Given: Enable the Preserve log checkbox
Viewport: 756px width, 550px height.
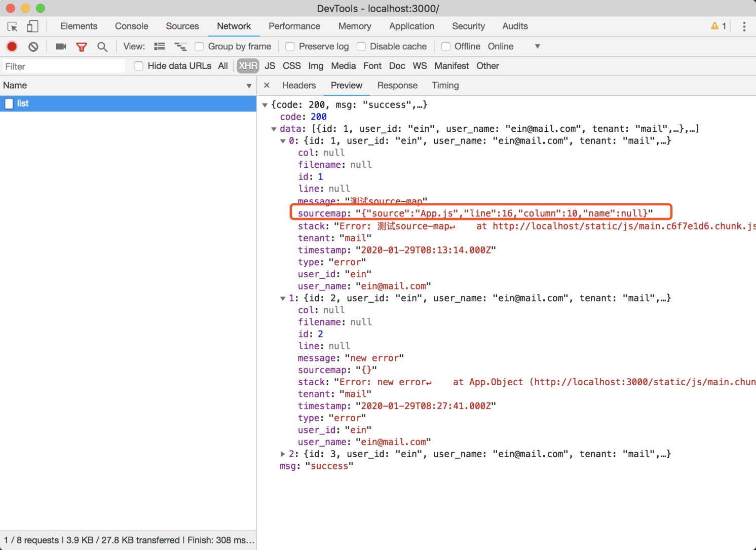Looking at the screenshot, I should click(x=290, y=47).
